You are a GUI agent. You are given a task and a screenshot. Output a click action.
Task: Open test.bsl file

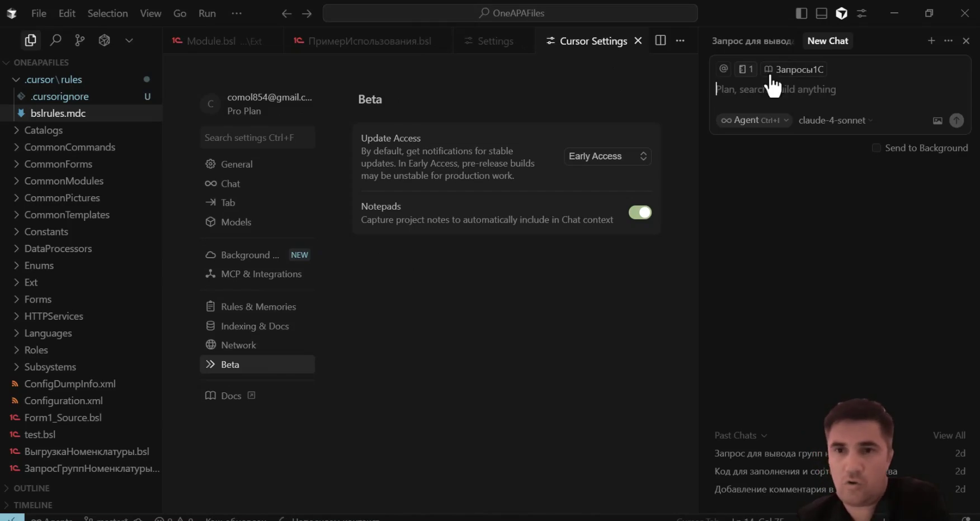tap(81, 434)
